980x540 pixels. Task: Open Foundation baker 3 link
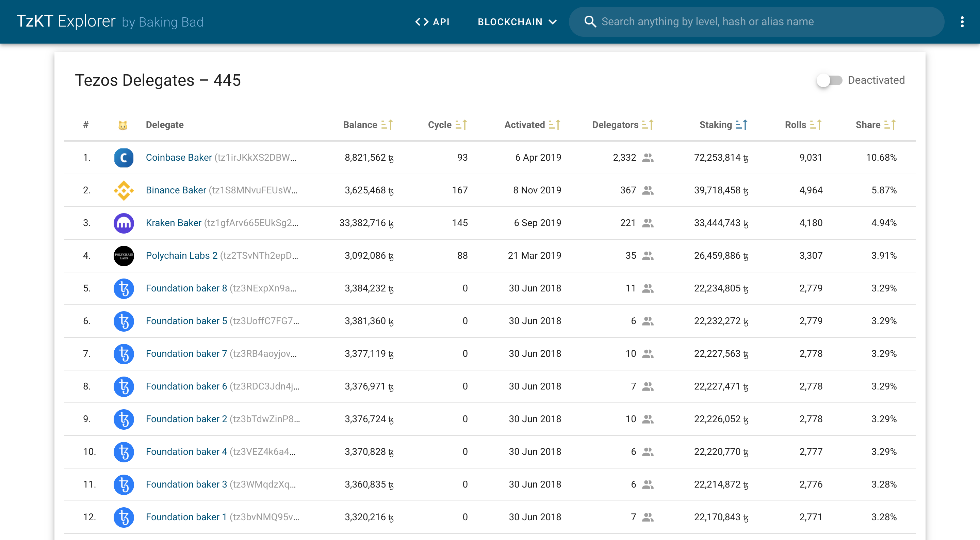pos(186,485)
